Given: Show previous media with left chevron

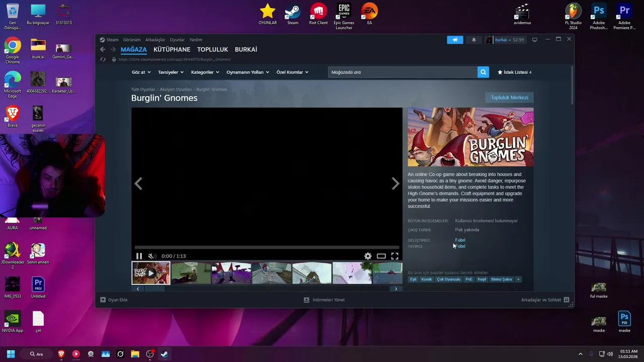Looking at the screenshot, I should click(x=138, y=184).
